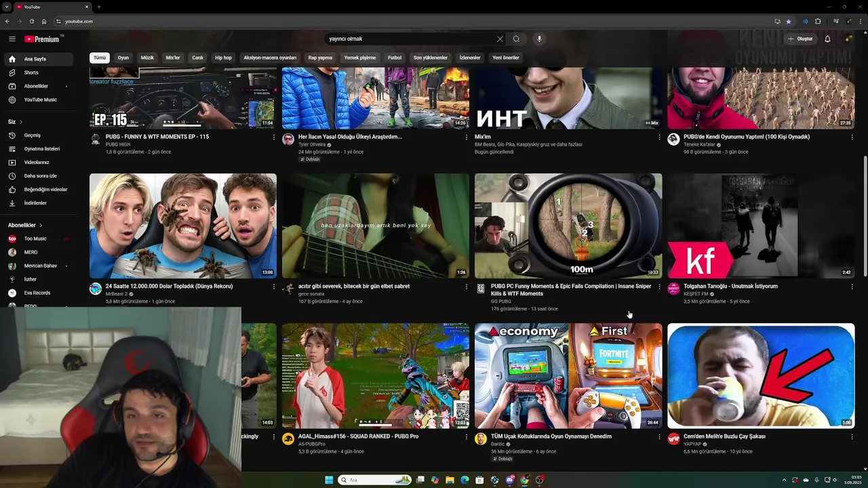Open tab search dropdown arrow
This screenshot has width=868, height=488.
point(6,7)
